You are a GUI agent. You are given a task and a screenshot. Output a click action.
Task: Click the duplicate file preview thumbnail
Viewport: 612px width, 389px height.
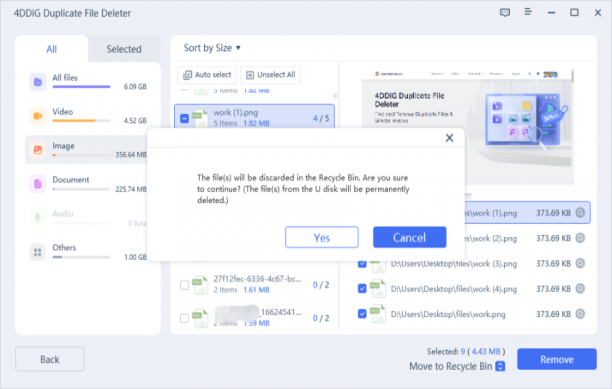(x=467, y=126)
